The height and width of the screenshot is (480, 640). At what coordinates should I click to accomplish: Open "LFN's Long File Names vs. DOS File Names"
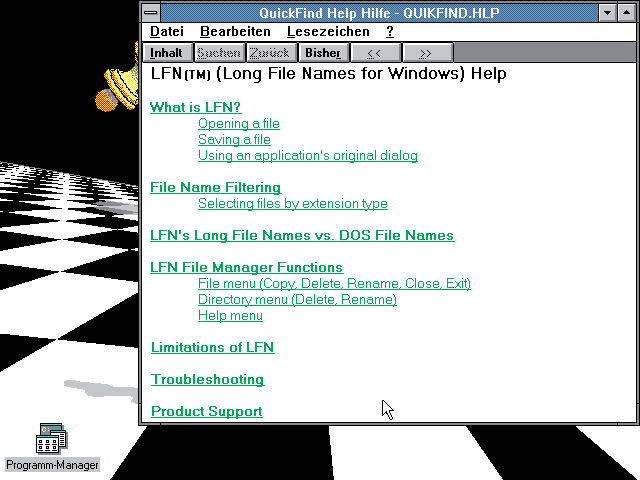click(302, 235)
